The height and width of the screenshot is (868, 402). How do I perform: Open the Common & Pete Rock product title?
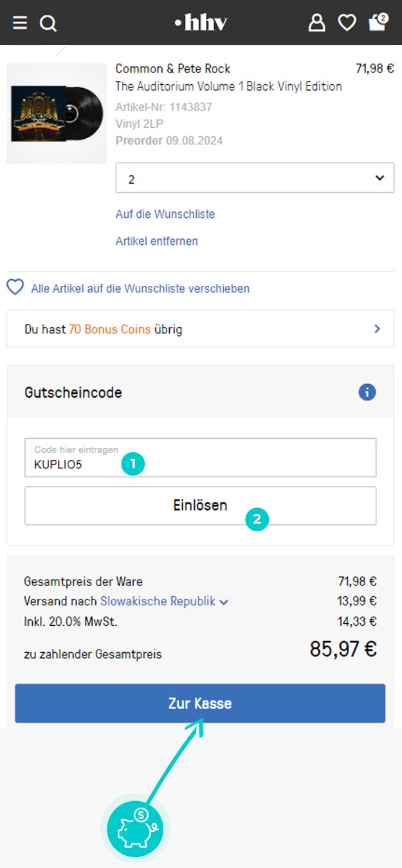(172, 69)
